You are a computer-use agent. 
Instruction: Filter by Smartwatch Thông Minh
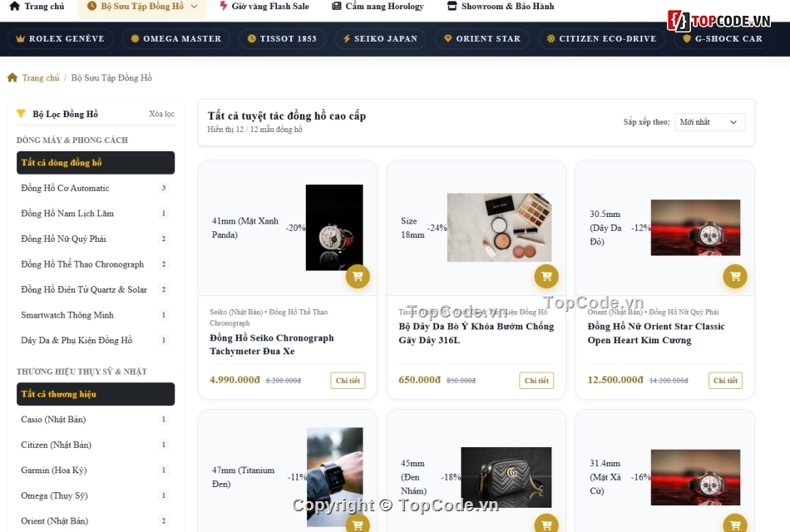click(x=96, y=315)
